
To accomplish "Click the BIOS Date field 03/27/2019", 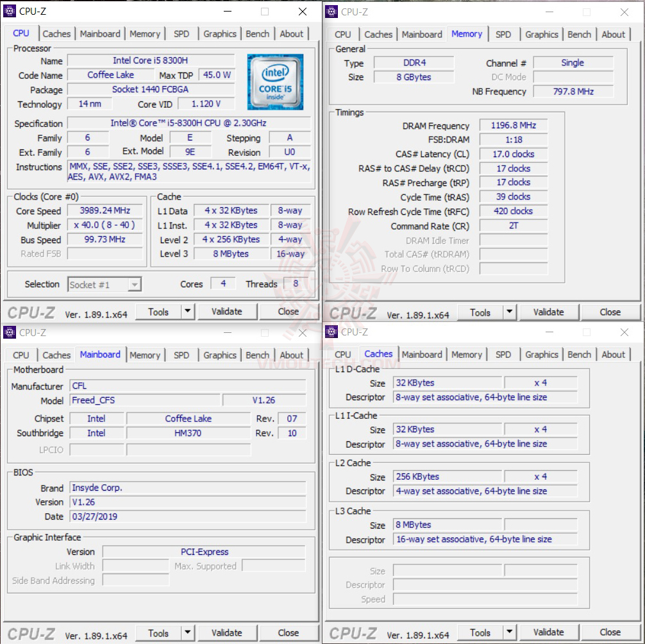I will coord(188,516).
